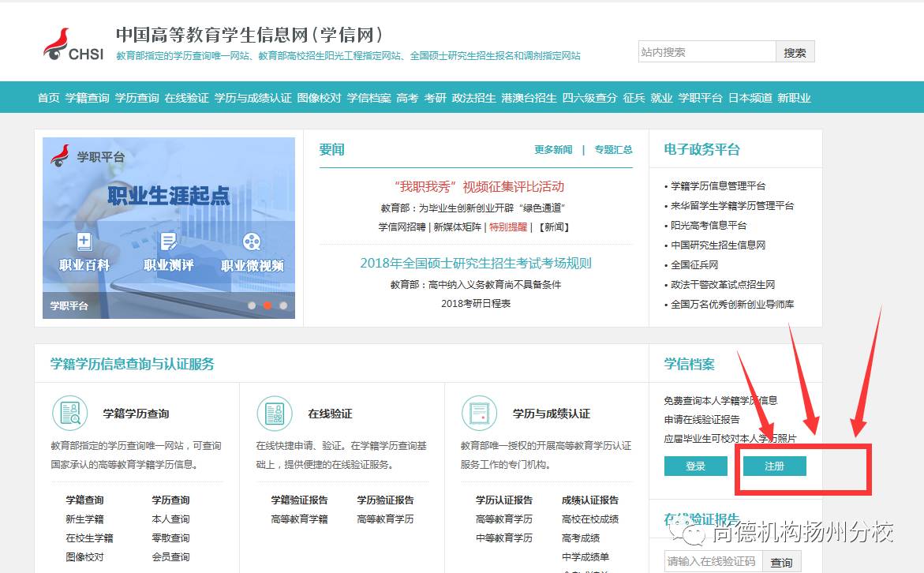The width and height of the screenshot is (924, 573).
Task: Click the 搜索 search button
Action: [x=795, y=52]
